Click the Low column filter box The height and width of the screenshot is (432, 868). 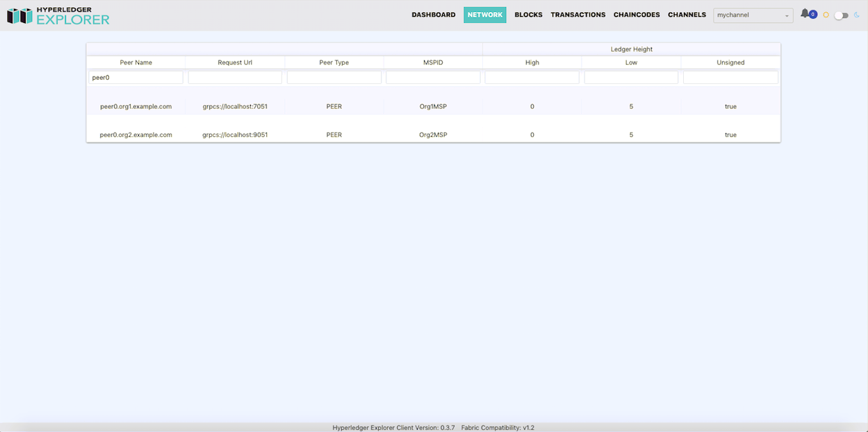(x=631, y=78)
